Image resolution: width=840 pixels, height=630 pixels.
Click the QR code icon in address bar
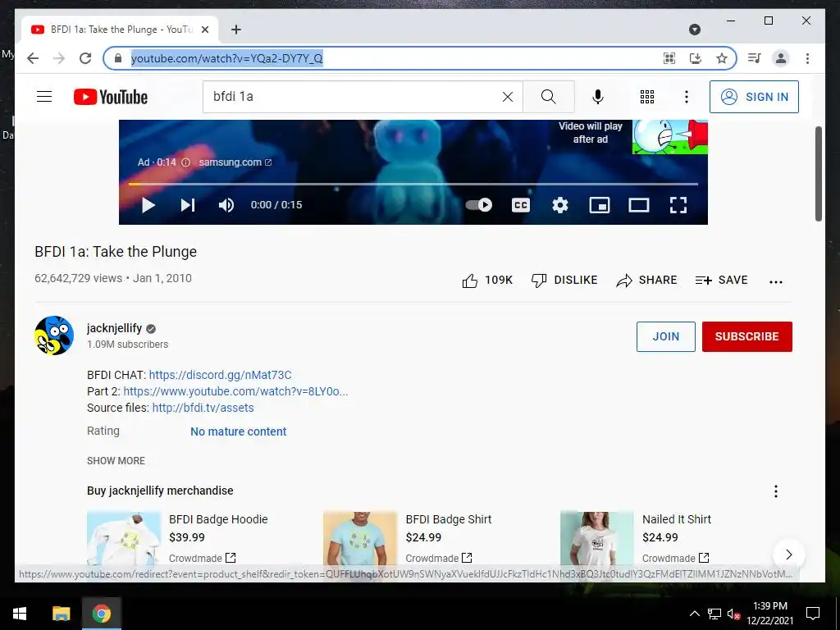click(669, 58)
